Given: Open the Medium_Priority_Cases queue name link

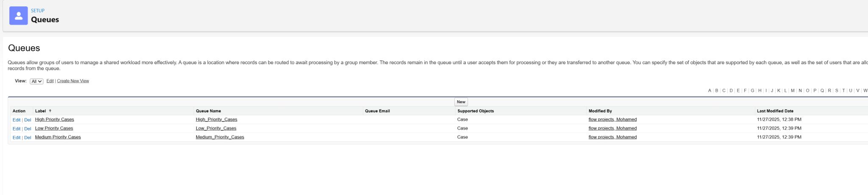Looking at the screenshot, I should tap(220, 137).
